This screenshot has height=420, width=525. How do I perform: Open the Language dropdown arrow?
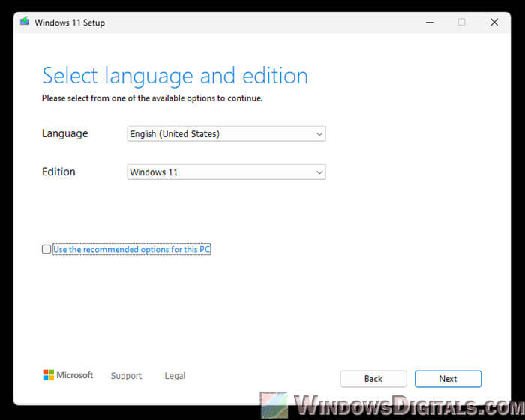point(319,134)
